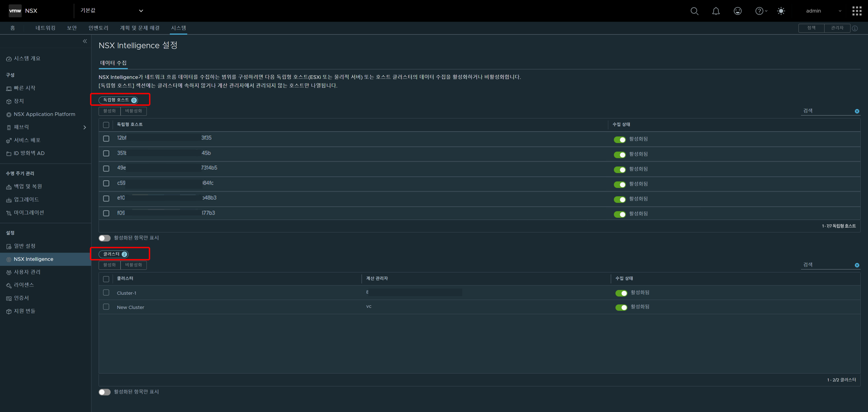The image size is (868, 412).
Task: Click 활성화 button above clusters table
Action: 109,265
